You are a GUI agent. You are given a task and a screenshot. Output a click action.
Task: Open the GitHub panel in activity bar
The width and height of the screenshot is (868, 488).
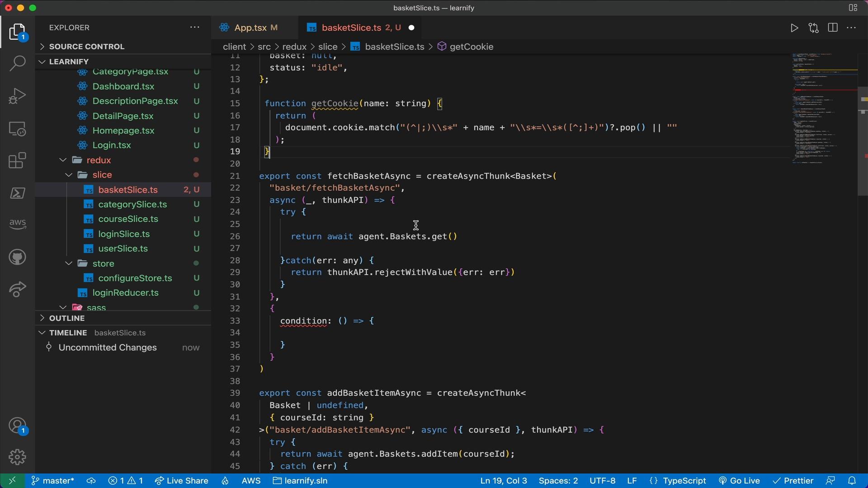click(x=17, y=258)
